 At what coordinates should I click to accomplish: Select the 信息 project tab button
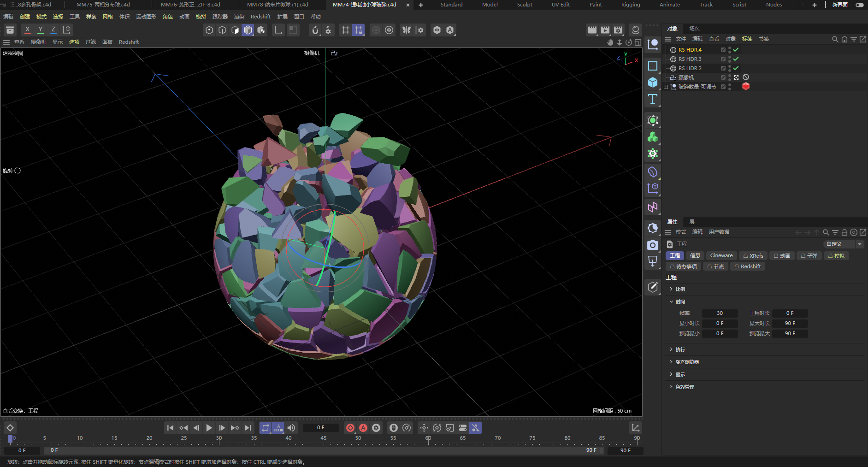695,255
